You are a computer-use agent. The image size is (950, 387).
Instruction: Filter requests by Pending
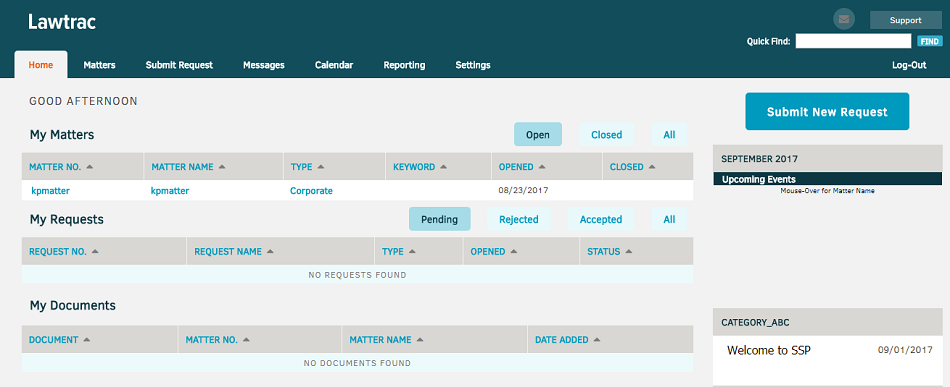click(440, 219)
